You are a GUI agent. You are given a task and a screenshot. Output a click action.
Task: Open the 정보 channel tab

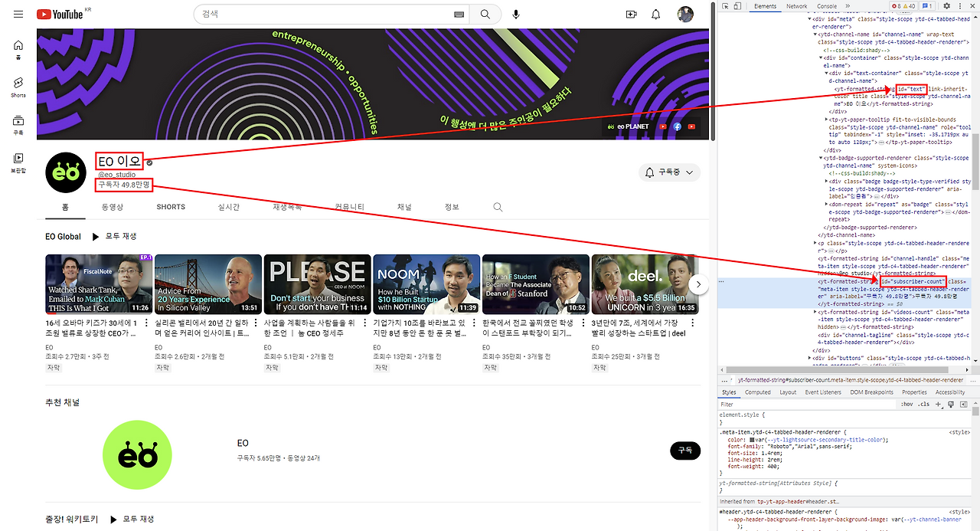click(x=452, y=207)
